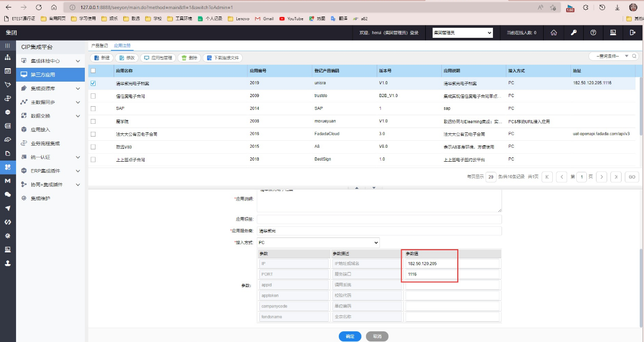Click the next page arrow in pagination

(x=601, y=177)
